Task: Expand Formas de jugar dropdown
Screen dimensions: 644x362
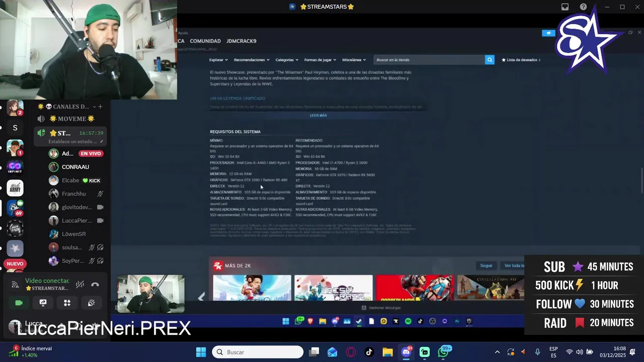Action: tap(320, 60)
